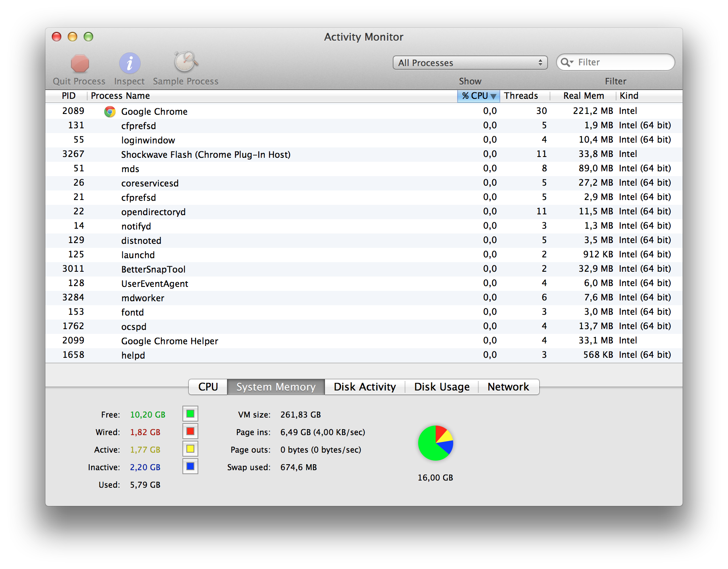The image size is (728, 569).
Task: Select the distnoted process
Action: point(364,241)
